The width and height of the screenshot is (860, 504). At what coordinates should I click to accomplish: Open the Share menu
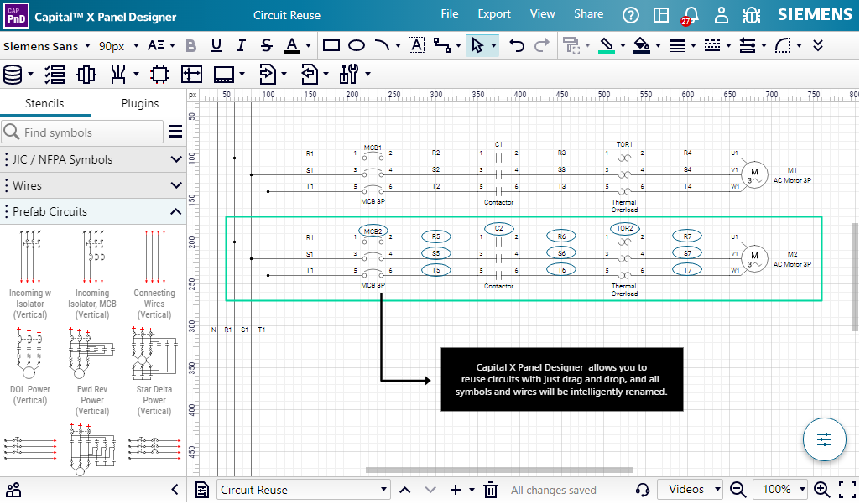(588, 14)
